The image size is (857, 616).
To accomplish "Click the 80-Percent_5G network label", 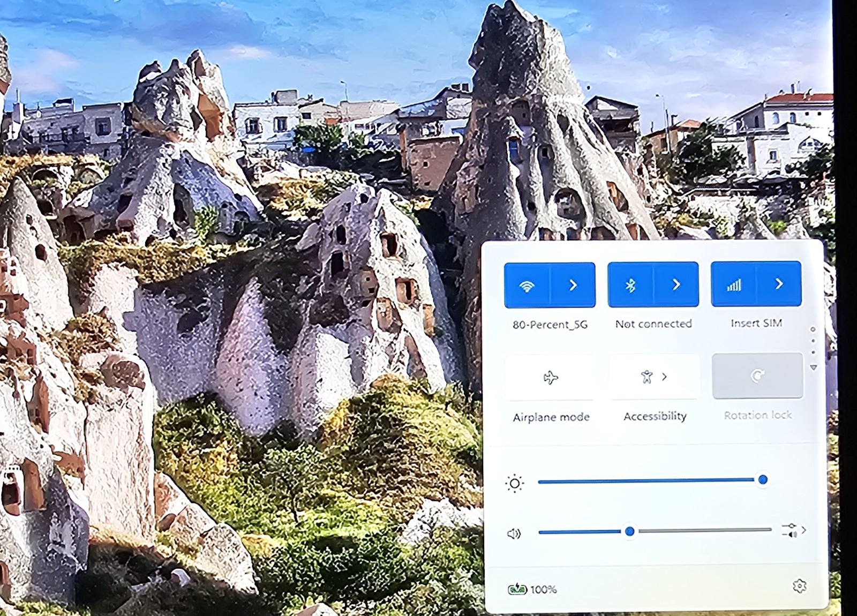I will click(x=550, y=325).
